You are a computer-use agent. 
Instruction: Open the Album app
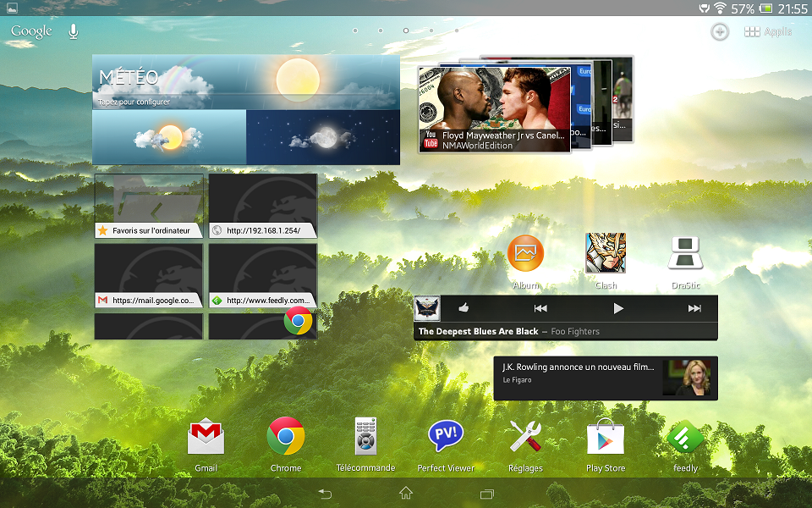click(525, 253)
